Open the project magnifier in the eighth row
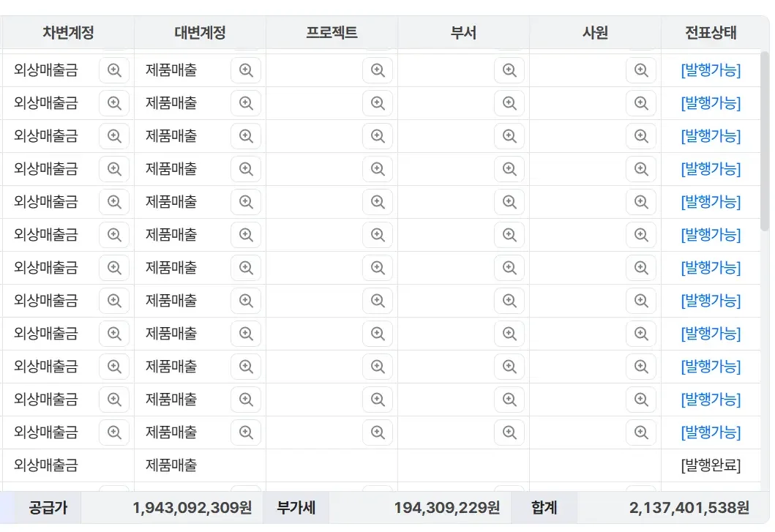This screenshot has height=532, width=775. point(378,301)
